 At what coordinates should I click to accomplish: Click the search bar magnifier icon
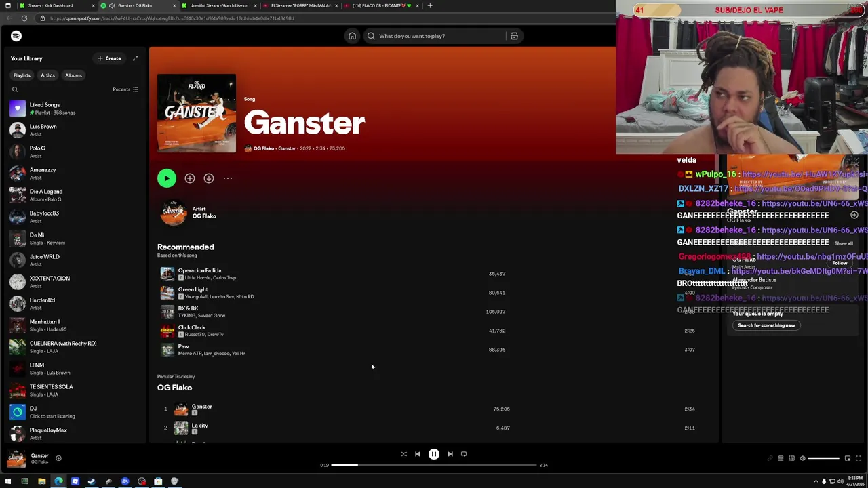point(371,36)
